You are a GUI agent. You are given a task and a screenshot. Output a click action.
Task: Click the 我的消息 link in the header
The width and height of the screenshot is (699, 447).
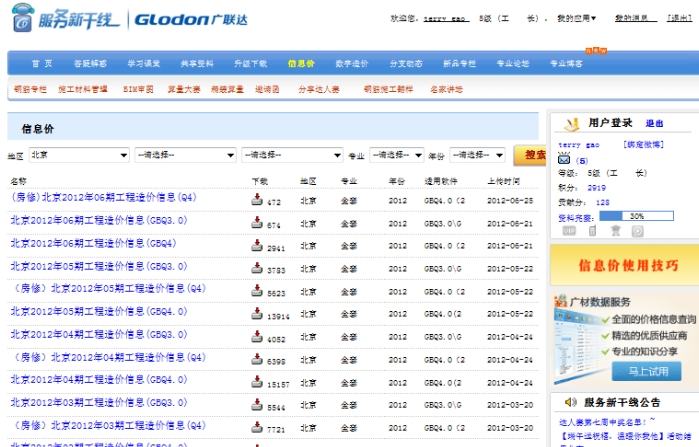636,18
